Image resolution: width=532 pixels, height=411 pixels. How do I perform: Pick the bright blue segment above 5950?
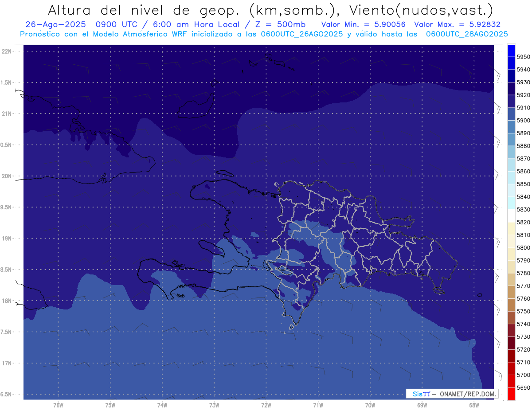pos(511,50)
